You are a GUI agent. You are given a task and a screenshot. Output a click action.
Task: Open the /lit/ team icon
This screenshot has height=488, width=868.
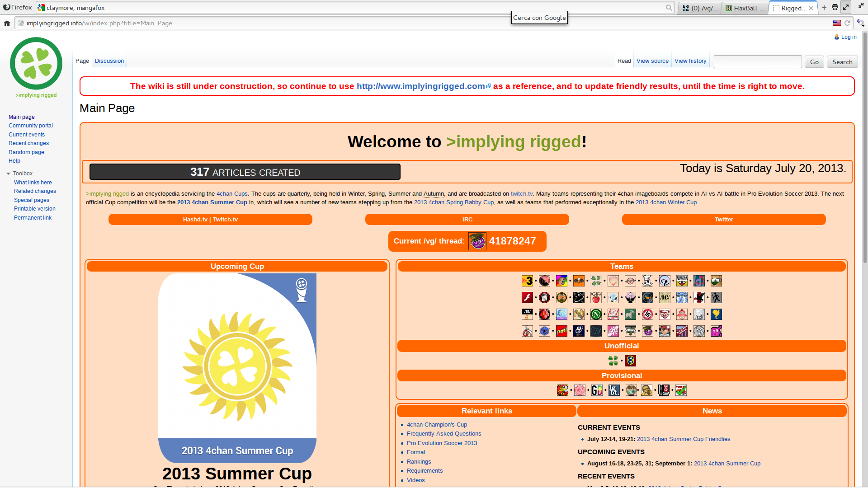[x=527, y=314]
